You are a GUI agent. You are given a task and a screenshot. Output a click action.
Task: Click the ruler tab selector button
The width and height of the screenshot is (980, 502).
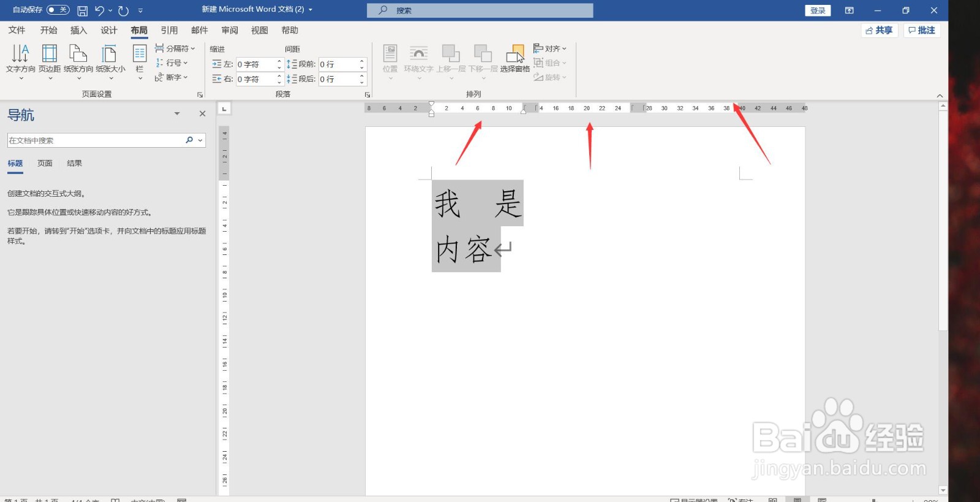(x=224, y=108)
